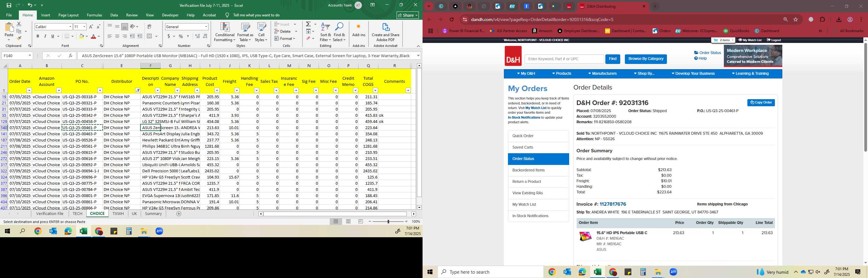Click the Add-ins icon
This screenshot has height=278, width=868.
click(359, 30)
